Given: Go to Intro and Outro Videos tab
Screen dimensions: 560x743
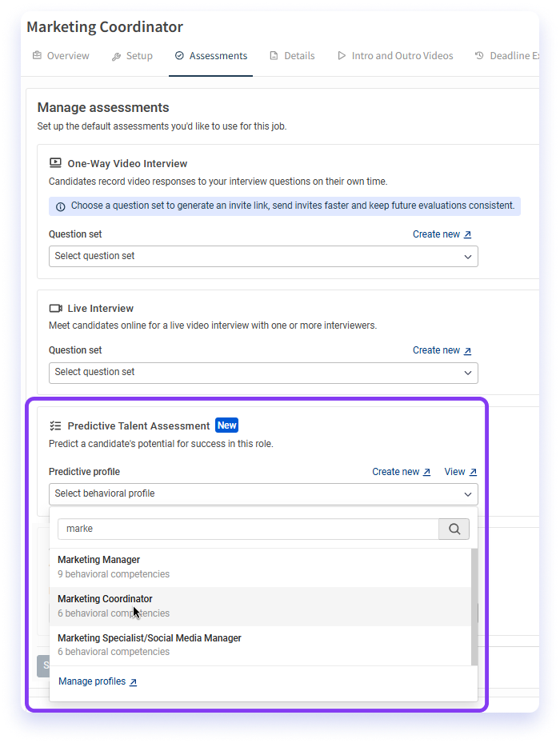Looking at the screenshot, I should click(395, 56).
